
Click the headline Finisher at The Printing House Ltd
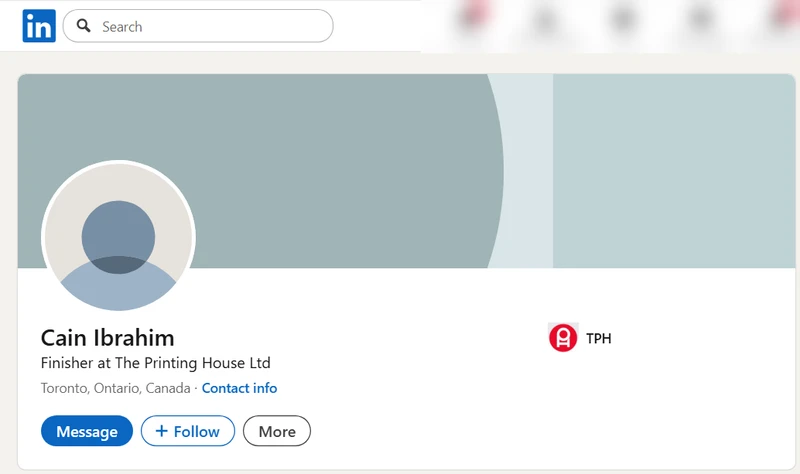pos(156,363)
